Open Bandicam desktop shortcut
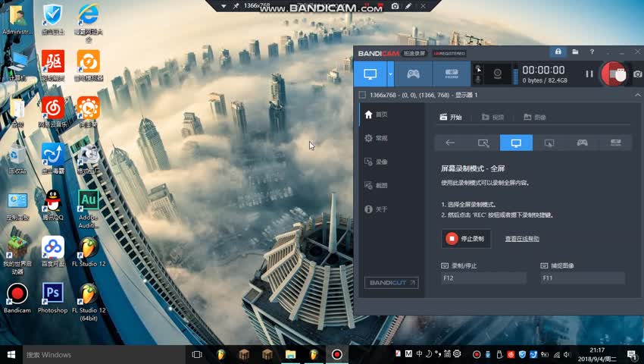The height and width of the screenshot is (364, 644). click(x=17, y=298)
